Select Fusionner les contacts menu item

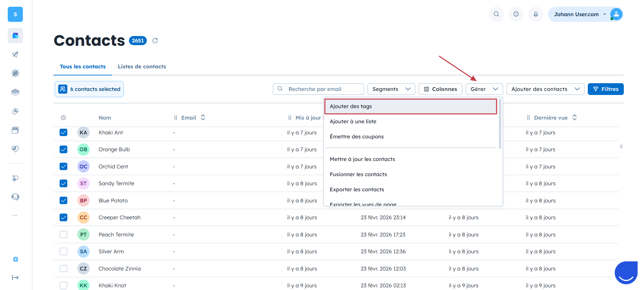point(411,174)
